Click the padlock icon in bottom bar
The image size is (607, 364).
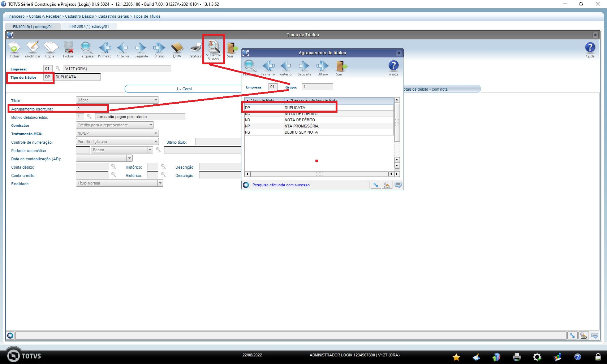(598, 357)
